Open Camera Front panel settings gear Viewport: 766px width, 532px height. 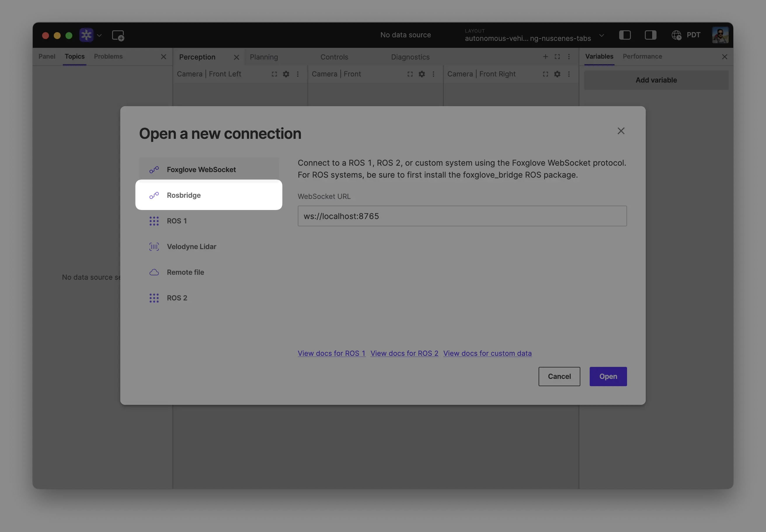(x=422, y=74)
